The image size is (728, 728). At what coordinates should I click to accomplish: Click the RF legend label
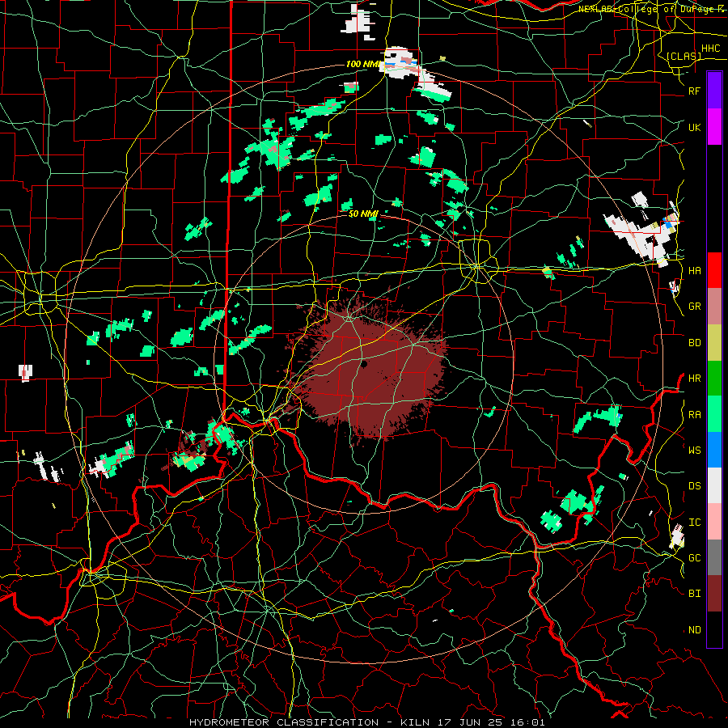(694, 91)
